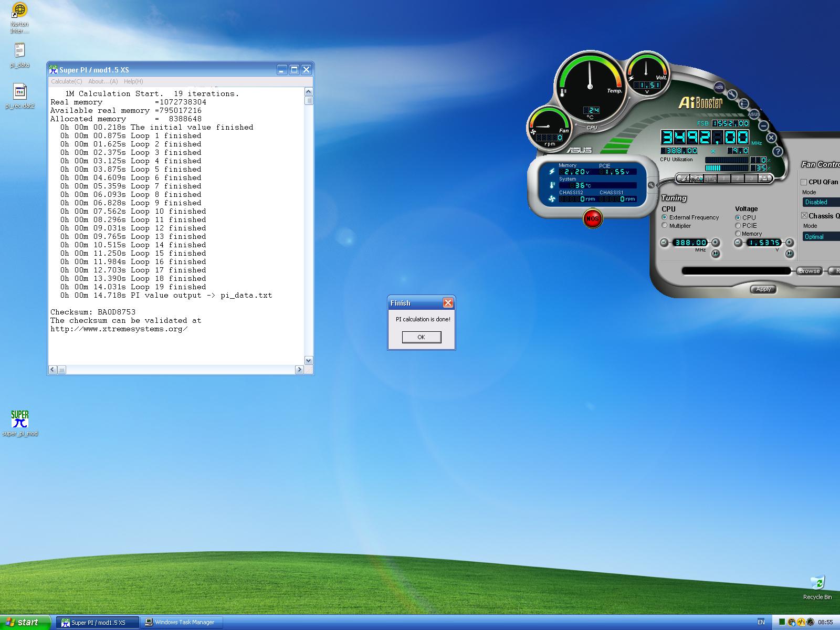Viewport: 840px width, 630px height.
Task: Click the black file path field in AiBooster
Action: point(736,271)
